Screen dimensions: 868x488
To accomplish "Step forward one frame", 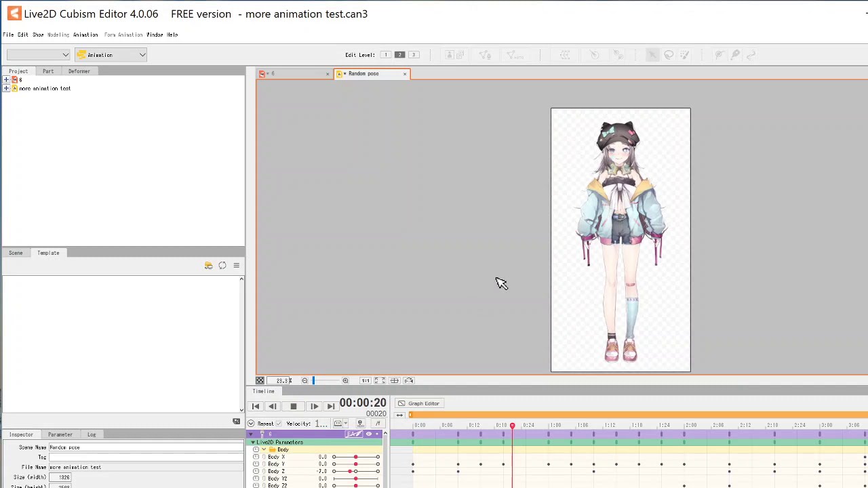I will [x=314, y=406].
